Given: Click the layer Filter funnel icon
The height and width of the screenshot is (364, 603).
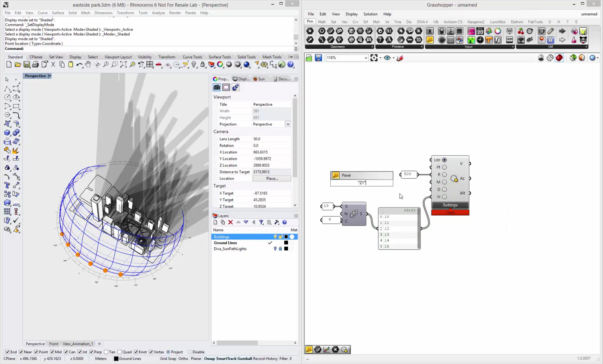Looking at the screenshot, I should point(261,222).
